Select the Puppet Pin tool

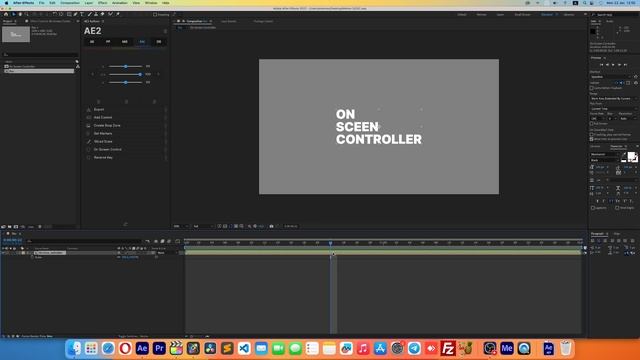pos(118,14)
